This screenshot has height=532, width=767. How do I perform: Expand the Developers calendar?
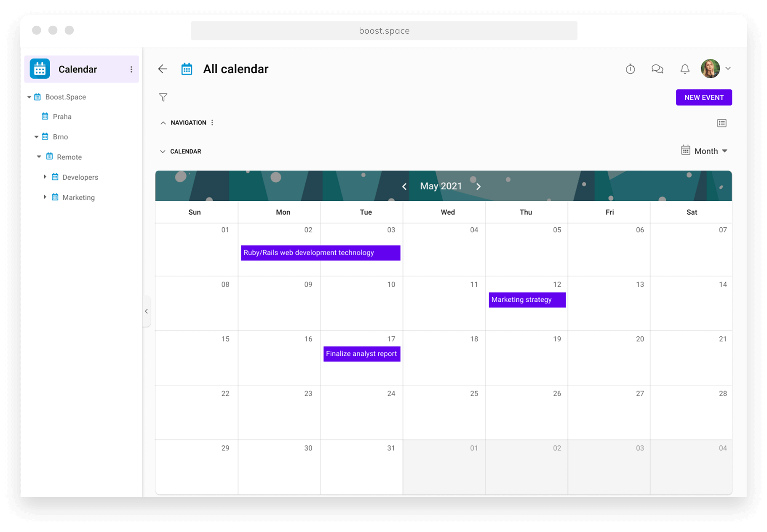pyautogui.click(x=45, y=177)
